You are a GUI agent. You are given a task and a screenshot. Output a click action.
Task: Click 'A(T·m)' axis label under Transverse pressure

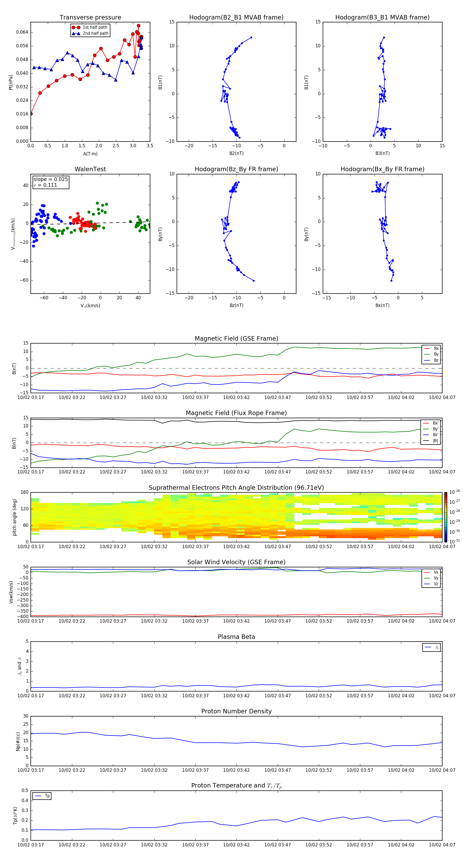[90, 154]
